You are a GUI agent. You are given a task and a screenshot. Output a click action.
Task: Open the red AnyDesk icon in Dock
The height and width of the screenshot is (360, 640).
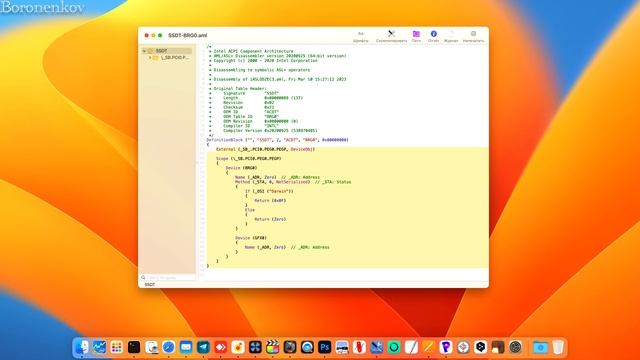(x=221, y=347)
